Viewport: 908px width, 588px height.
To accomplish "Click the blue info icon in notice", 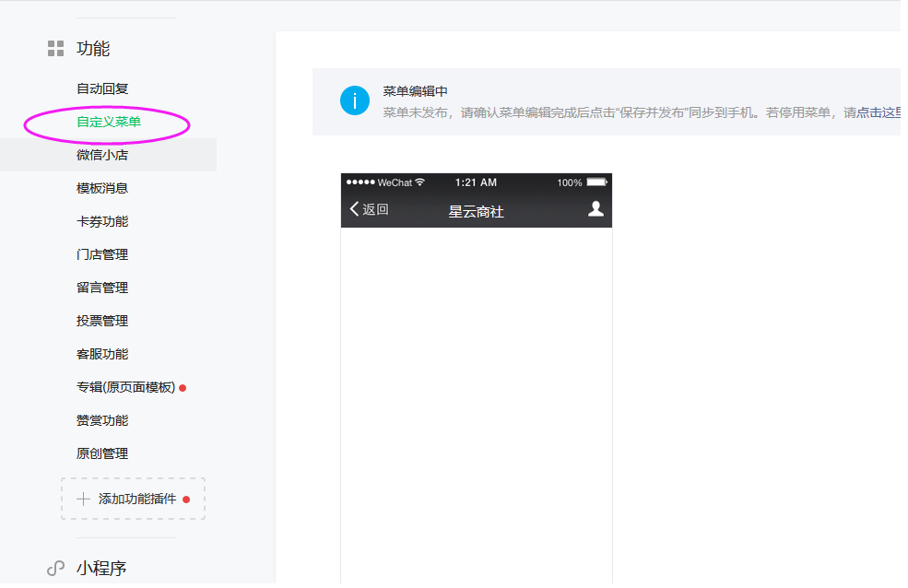I will coord(354,100).
